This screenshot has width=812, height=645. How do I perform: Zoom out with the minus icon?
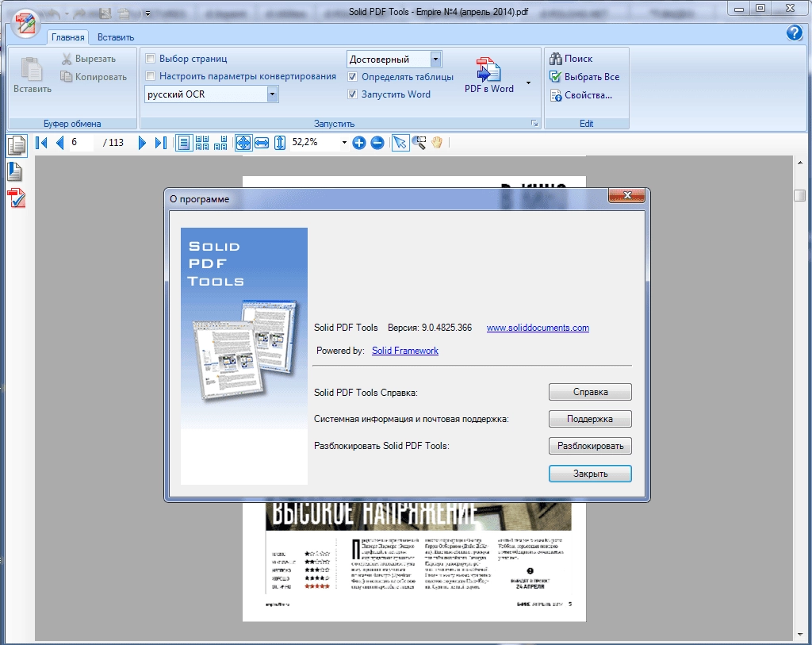coord(377,143)
